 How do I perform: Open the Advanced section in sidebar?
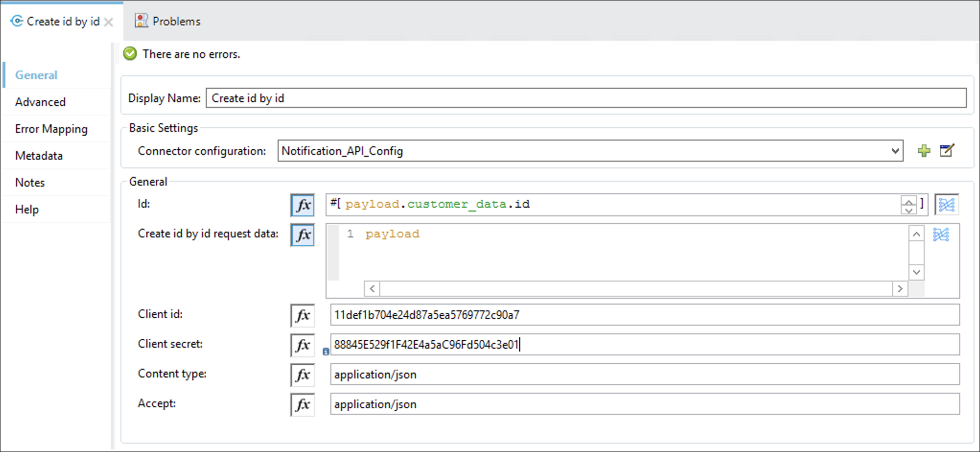40,102
